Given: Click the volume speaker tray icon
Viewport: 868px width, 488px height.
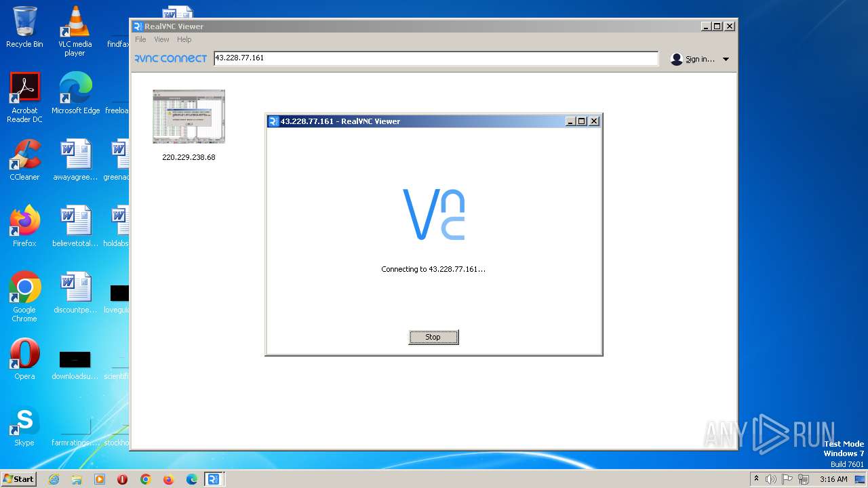Looking at the screenshot, I should (771, 479).
